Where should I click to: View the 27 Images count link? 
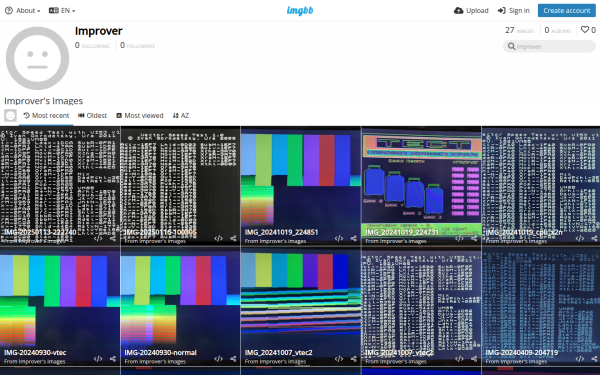519,30
